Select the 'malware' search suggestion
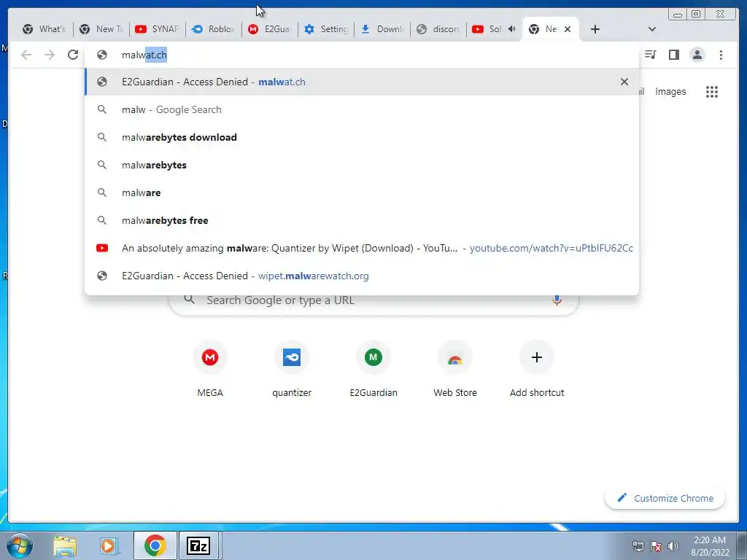The width and height of the screenshot is (747, 560). 362,192
